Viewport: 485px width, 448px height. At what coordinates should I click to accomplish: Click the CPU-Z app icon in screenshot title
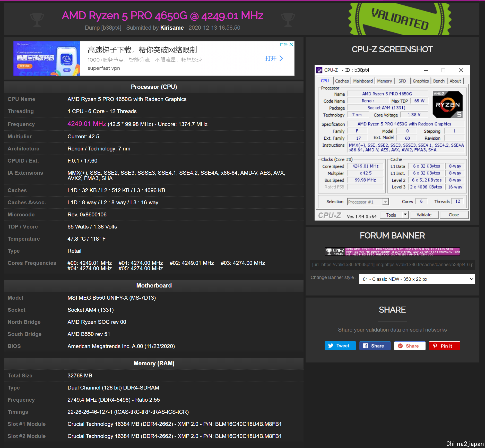point(319,70)
